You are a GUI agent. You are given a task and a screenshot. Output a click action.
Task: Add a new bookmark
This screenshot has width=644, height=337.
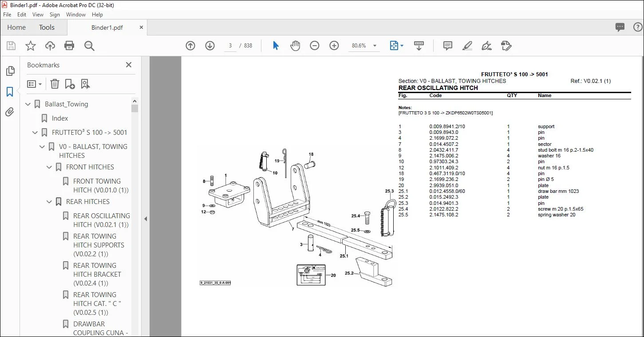(x=70, y=84)
